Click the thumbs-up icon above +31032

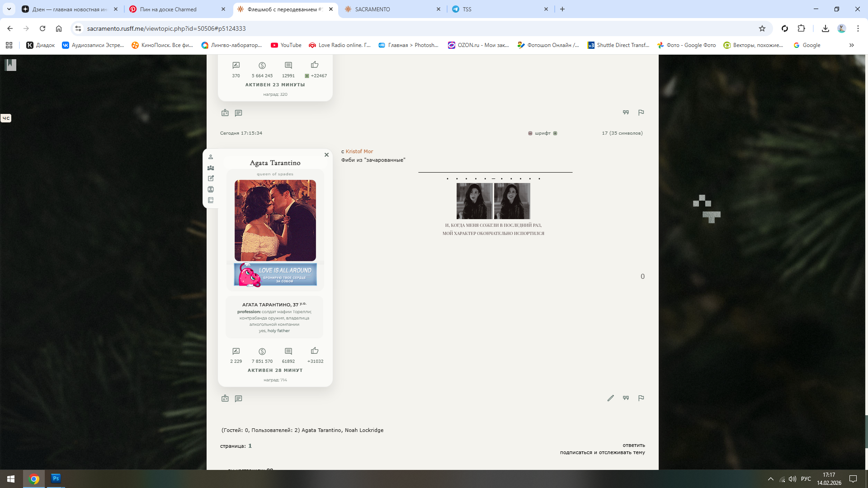(315, 351)
